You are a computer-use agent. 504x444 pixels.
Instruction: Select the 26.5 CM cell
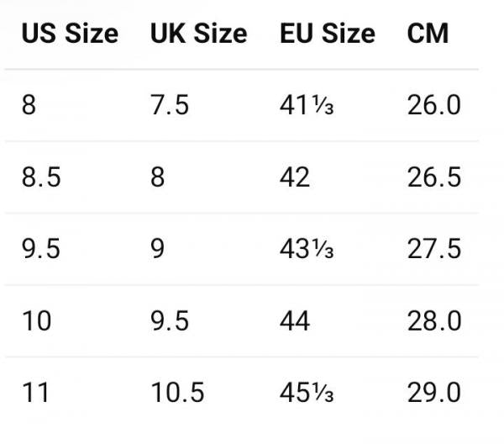click(x=434, y=177)
